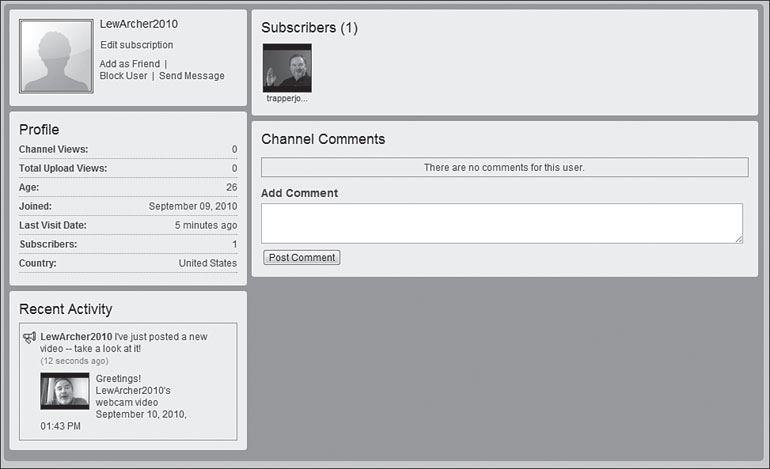Click the LewArcher2010 channel name beside the avatar

[x=140, y=24]
